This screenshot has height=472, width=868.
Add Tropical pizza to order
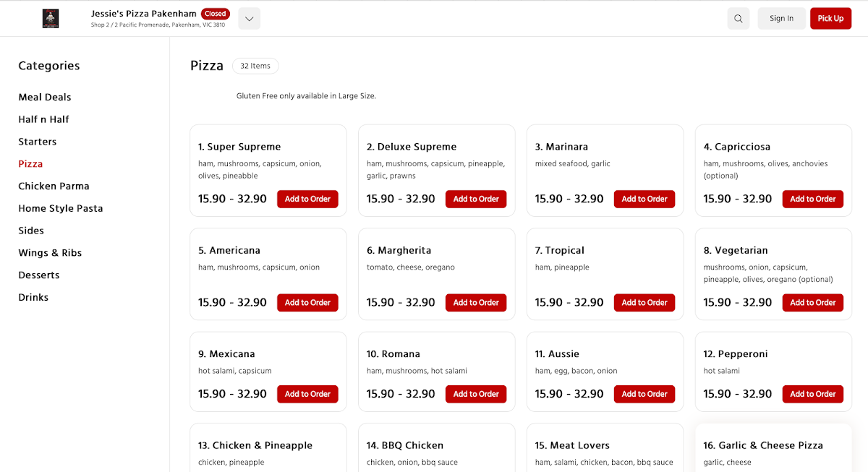point(644,303)
